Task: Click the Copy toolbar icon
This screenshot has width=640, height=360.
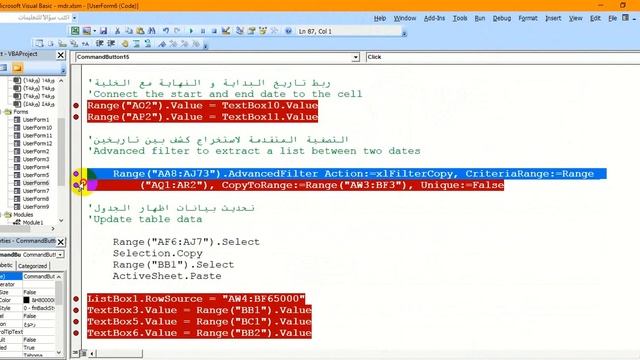Action: [129, 31]
